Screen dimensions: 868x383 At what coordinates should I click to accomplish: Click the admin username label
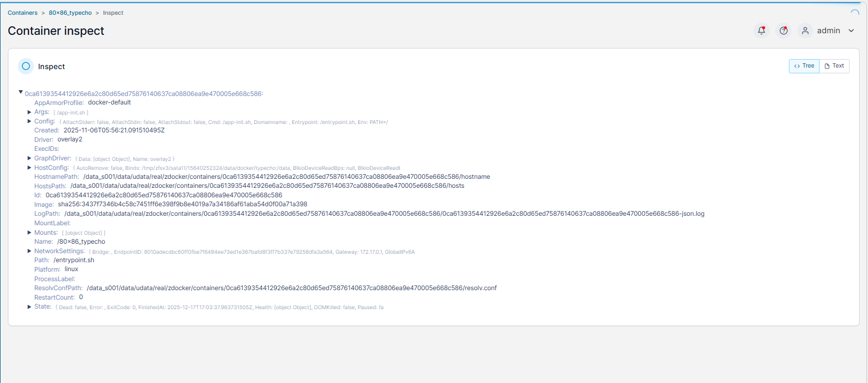pos(828,31)
